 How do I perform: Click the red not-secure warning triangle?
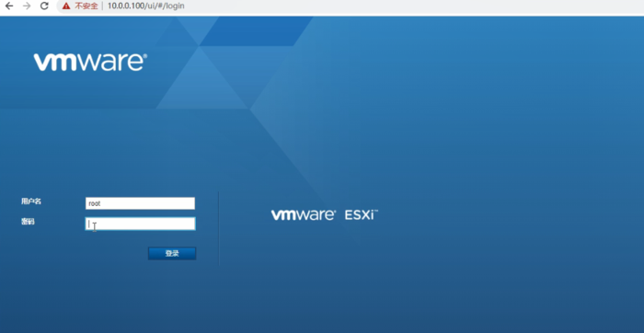(66, 6)
